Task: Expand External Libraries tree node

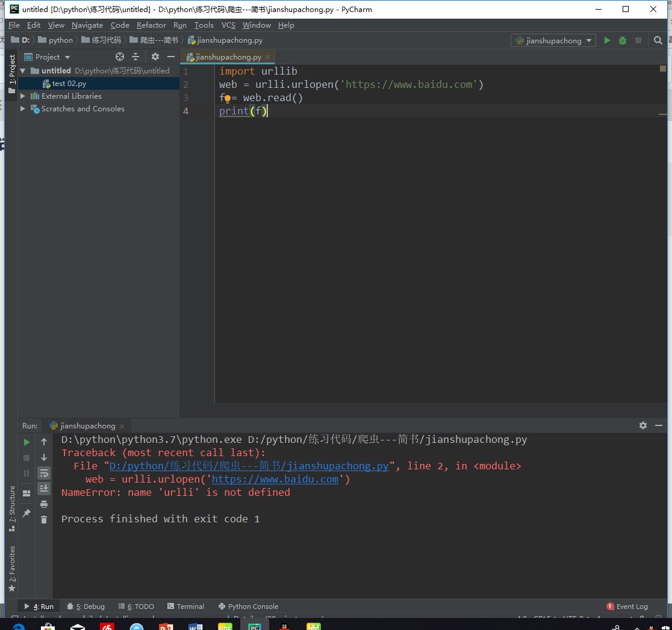Action: tap(23, 96)
